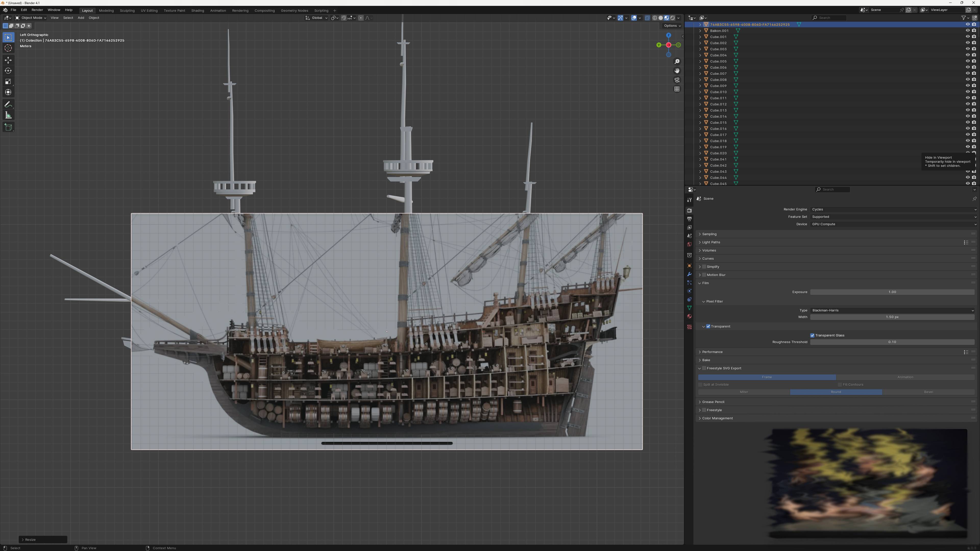This screenshot has width=980, height=551.
Task: Click the outliner Search field
Action: tap(829, 18)
